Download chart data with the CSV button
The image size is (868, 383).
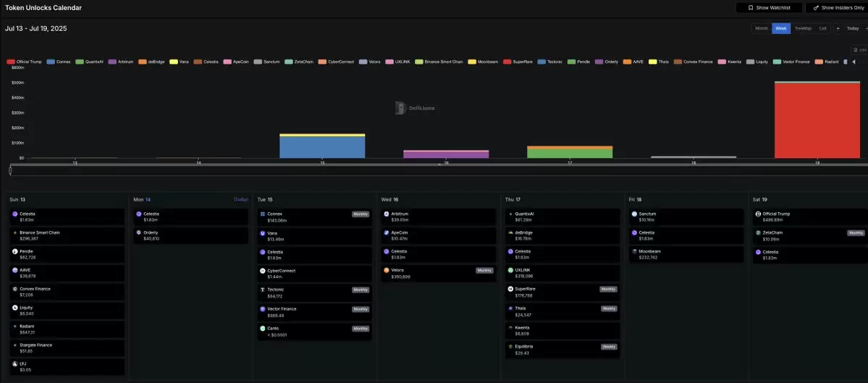(858, 50)
